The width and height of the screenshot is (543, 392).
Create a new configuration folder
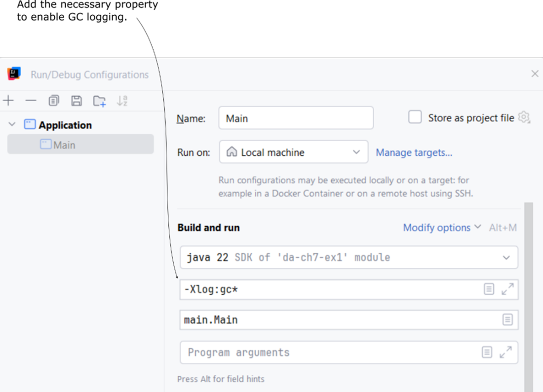click(x=99, y=101)
